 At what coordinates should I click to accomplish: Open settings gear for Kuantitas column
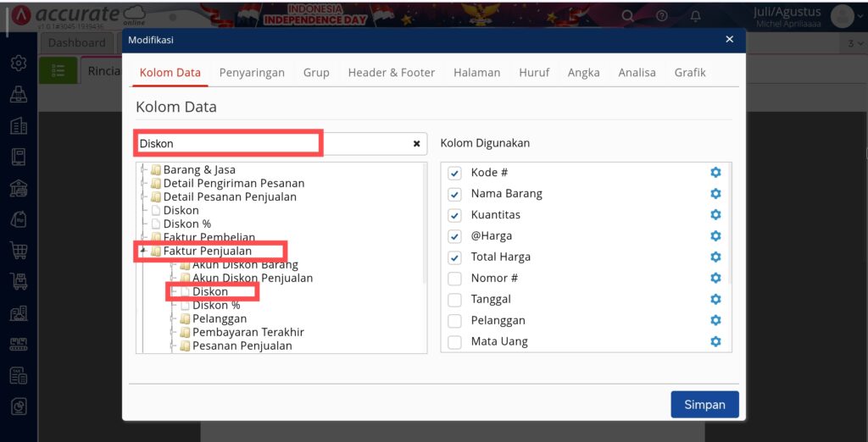715,214
